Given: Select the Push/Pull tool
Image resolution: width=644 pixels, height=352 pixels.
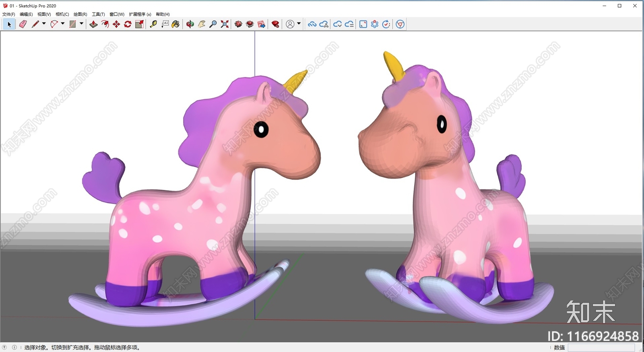Looking at the screenshot, I should (93, 24).
